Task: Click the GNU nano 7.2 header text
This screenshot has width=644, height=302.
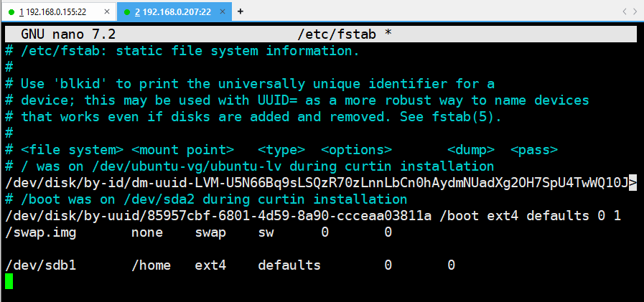Action: pos(68,34)
